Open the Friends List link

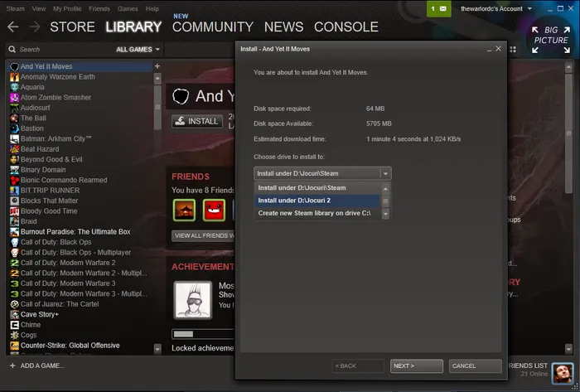pos(528,365)
